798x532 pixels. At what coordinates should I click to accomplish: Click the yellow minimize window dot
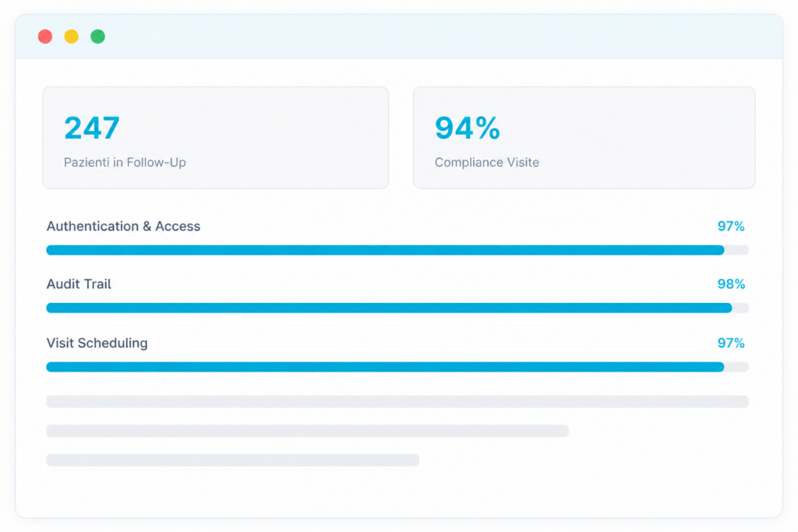(x=71, y=37)
